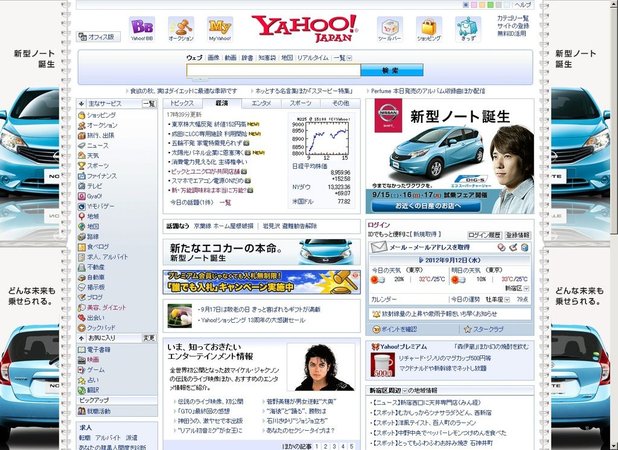Image resolution: width=618 pixels, height=450 pixels.
Task: Open ブログ in the sidebar
Action: coord(91,298)
